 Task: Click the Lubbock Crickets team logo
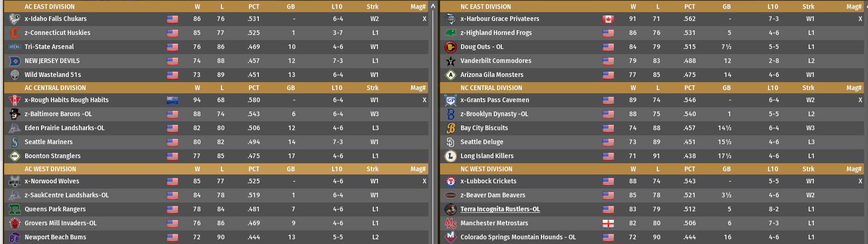coord(450,181)
